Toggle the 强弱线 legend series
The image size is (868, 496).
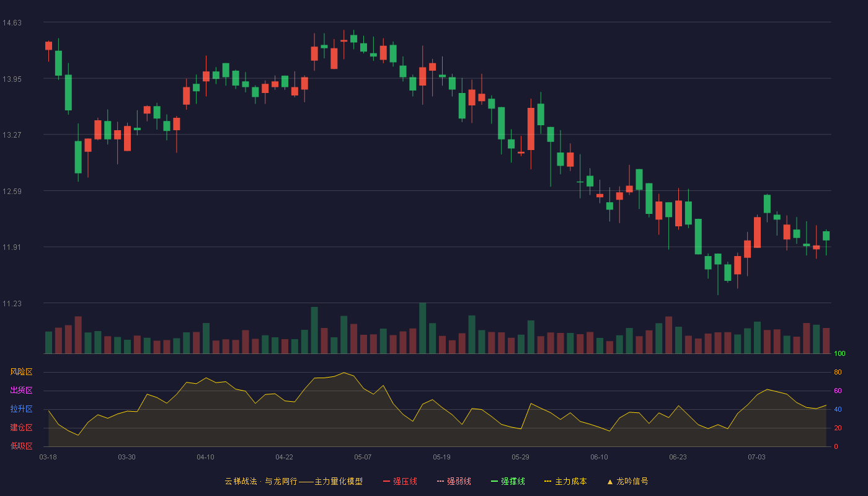click(x=454, y=481)
